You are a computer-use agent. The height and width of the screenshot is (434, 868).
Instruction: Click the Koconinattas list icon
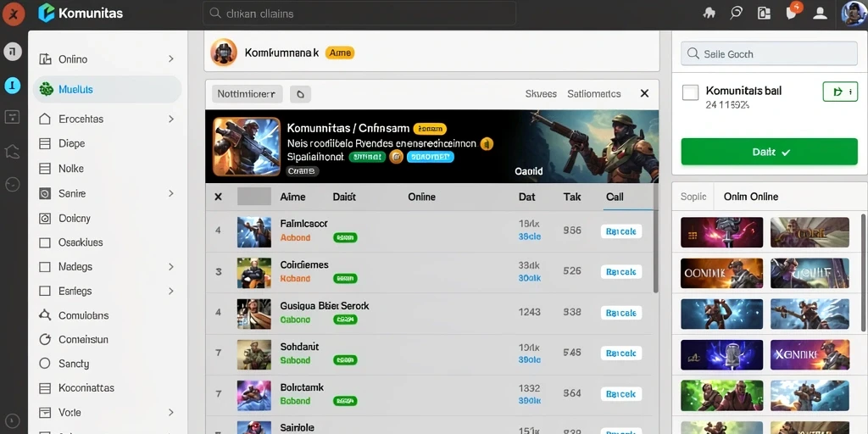(46, 388)
